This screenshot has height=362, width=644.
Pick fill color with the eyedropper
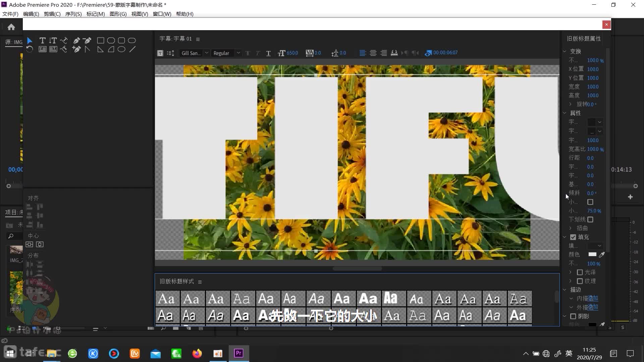(602, 255)
